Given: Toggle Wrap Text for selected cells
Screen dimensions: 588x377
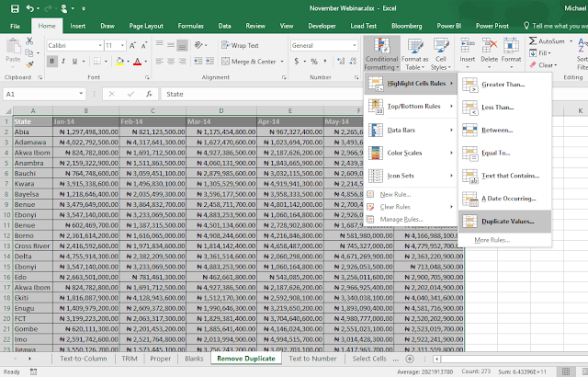Looking at the screenshot, I should tap(241, 45).
